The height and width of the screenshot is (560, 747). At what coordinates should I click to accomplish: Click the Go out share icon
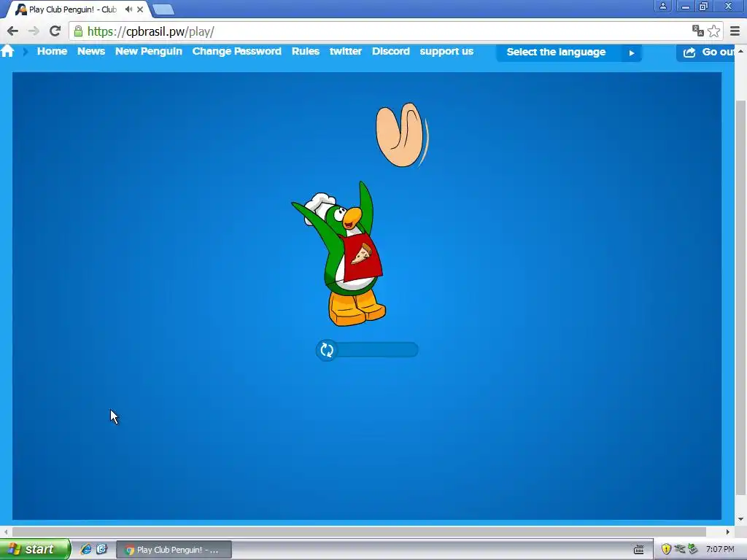click(689, 52)
